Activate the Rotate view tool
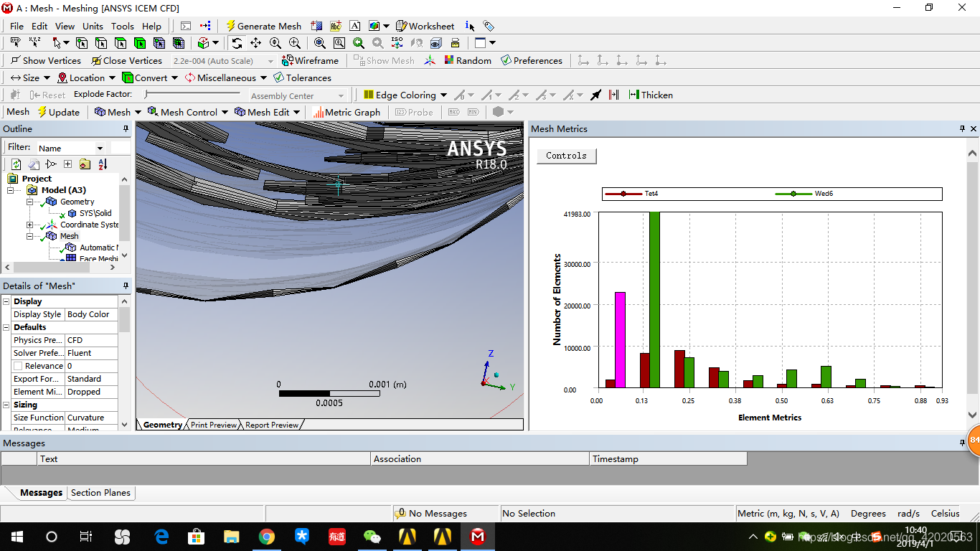 [237, 43]
